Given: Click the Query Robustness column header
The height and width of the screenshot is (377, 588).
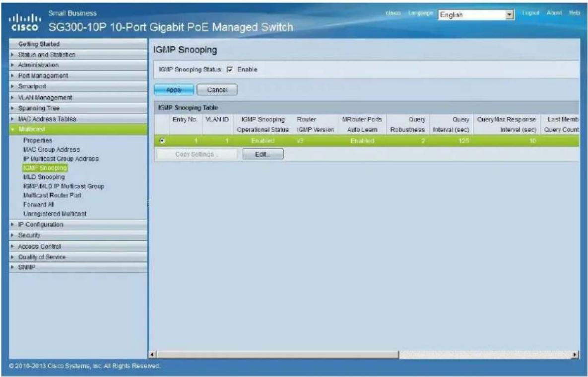Looking at the screenshot, I should point(407,124).
